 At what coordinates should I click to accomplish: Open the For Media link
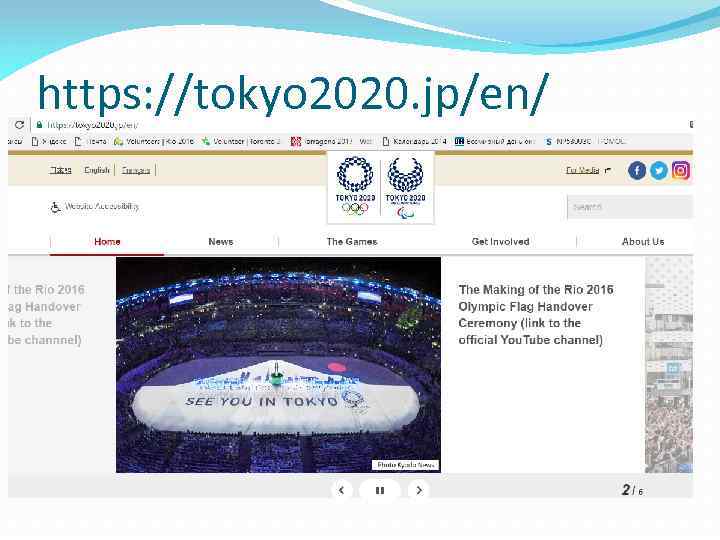pos(582,170)
